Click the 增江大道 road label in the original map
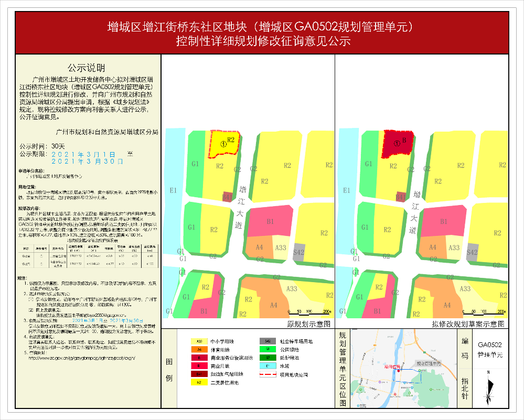Viewport: 524px width, 420px height. point(240,207)
